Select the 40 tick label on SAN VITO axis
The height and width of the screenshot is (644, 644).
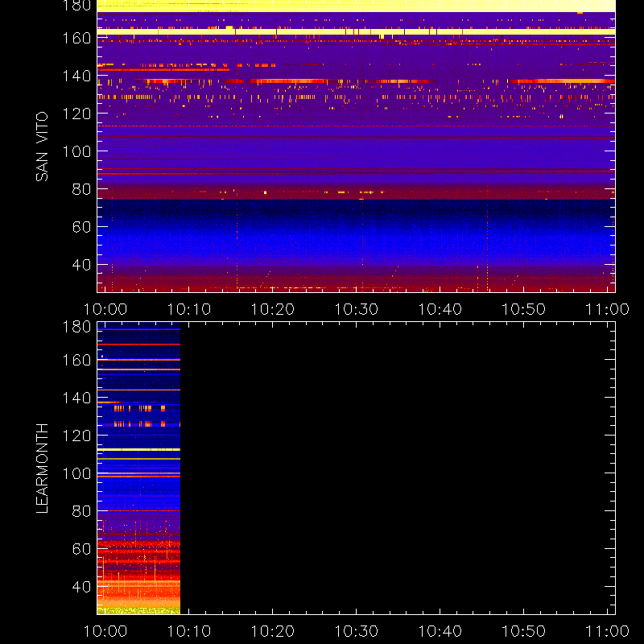(81, 265)
